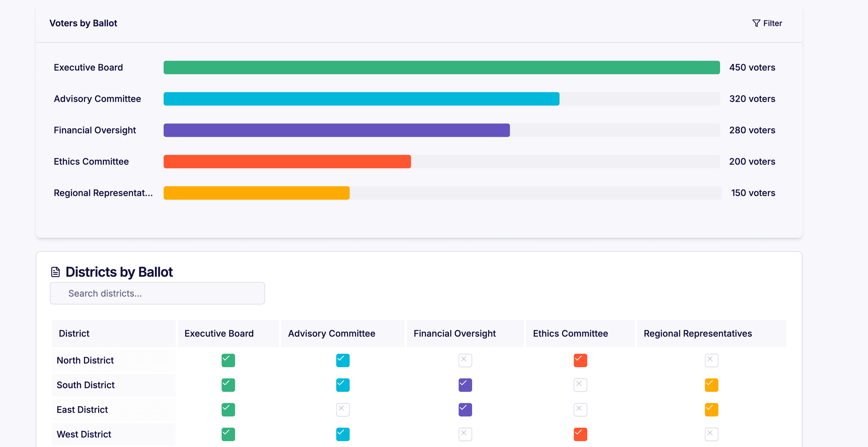Viewport: 868px width, 447px height.
Task: Click the Filter funnel icon
Action: tap(756, 23)
